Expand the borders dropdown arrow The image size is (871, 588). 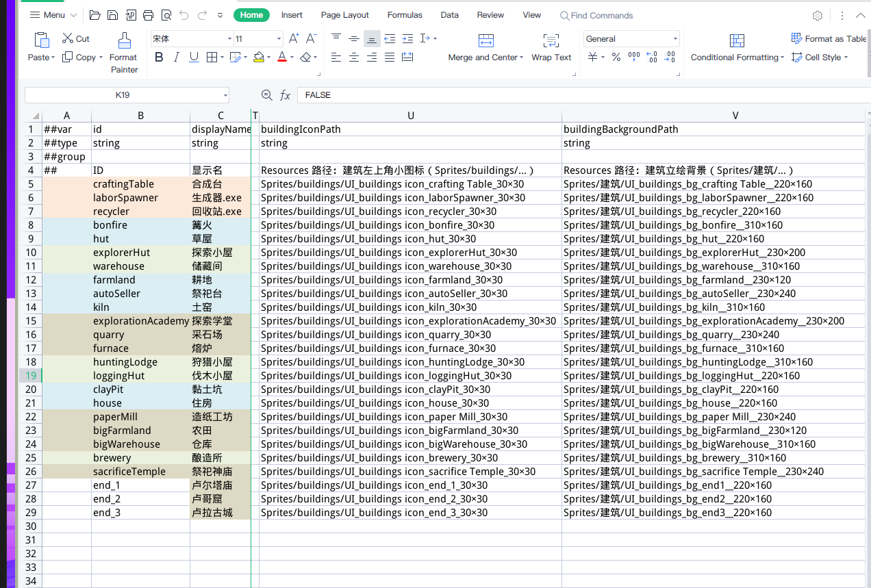222,57
